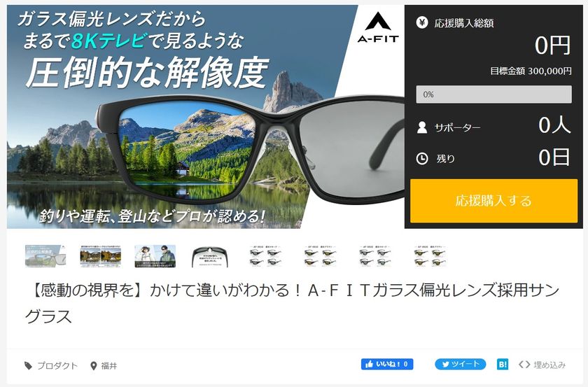Click the embed code brackets icon
588x387 pixels.
524,364
